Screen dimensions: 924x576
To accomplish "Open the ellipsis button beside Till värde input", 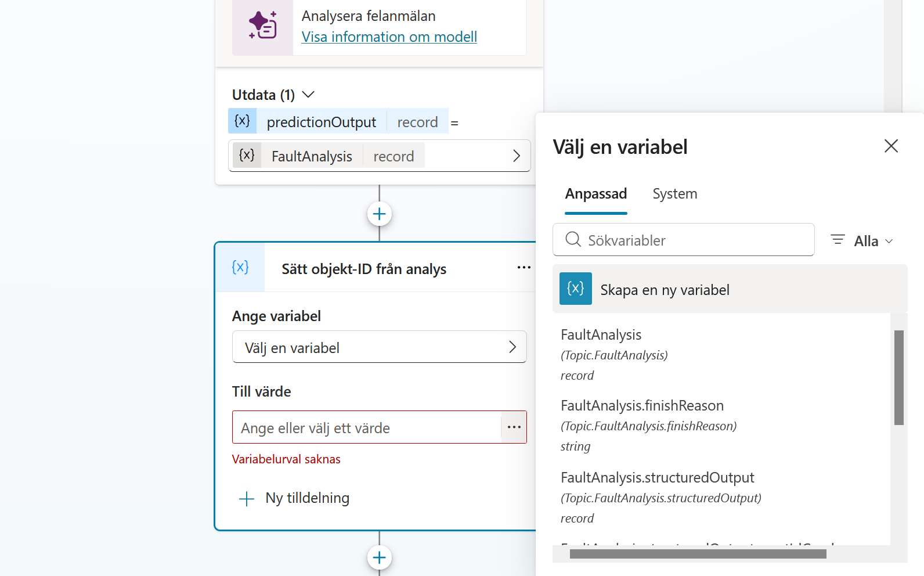I will coord(514,427).
